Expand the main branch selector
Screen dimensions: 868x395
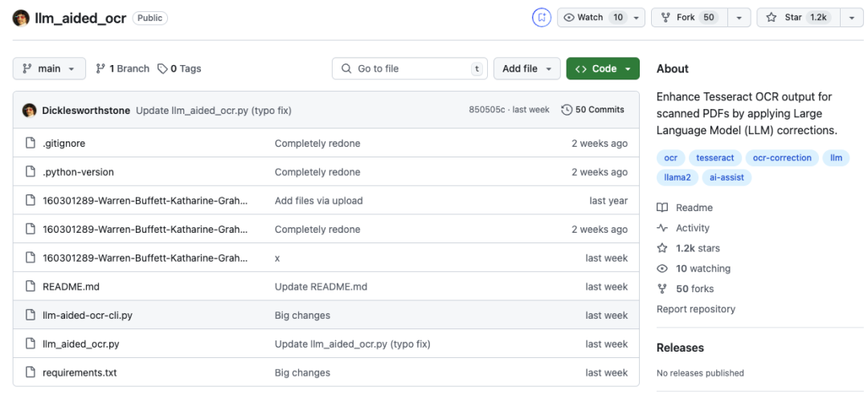pyautogui.click(x=49, y=69)
